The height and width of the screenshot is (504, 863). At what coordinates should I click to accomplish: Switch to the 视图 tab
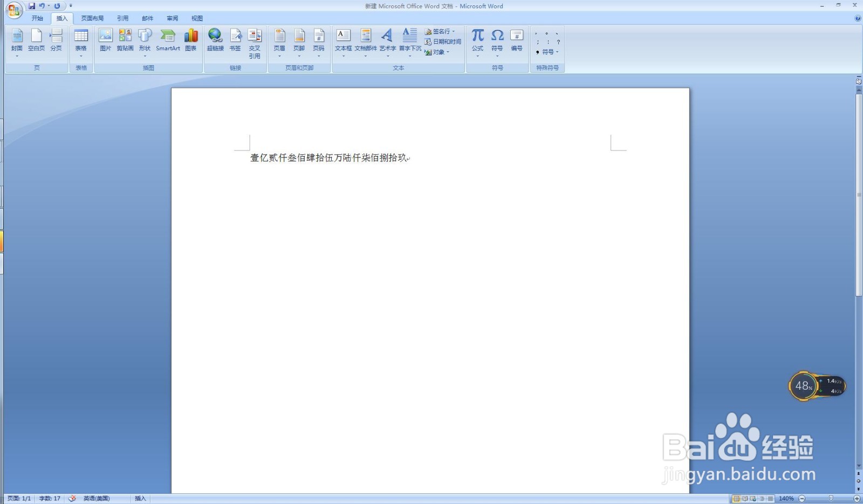(x=197, y=18)
